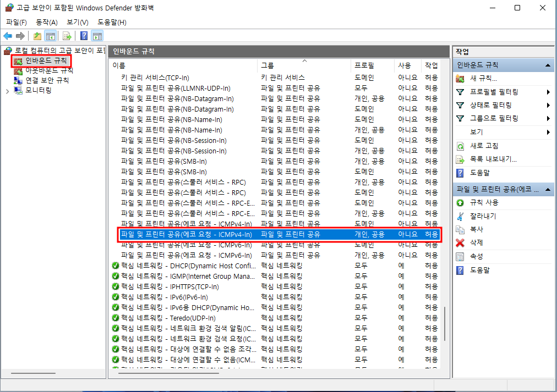This screenshot has width=557, height=392.
Task: Select the 핵심 네트워킹 - IPv6(IPv6-In) rule name
Action: pyautogui.click(x=164, y=297)
